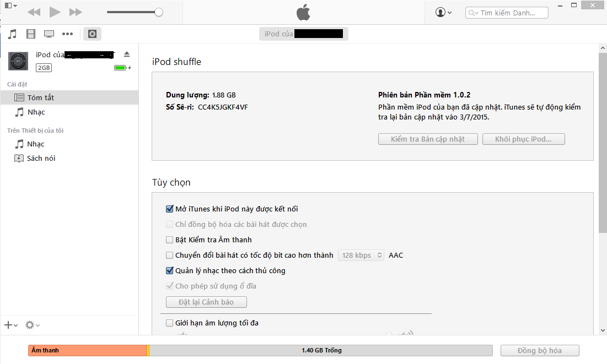
Task: Open the Movies library icon
Action: [x=30, y=34]
